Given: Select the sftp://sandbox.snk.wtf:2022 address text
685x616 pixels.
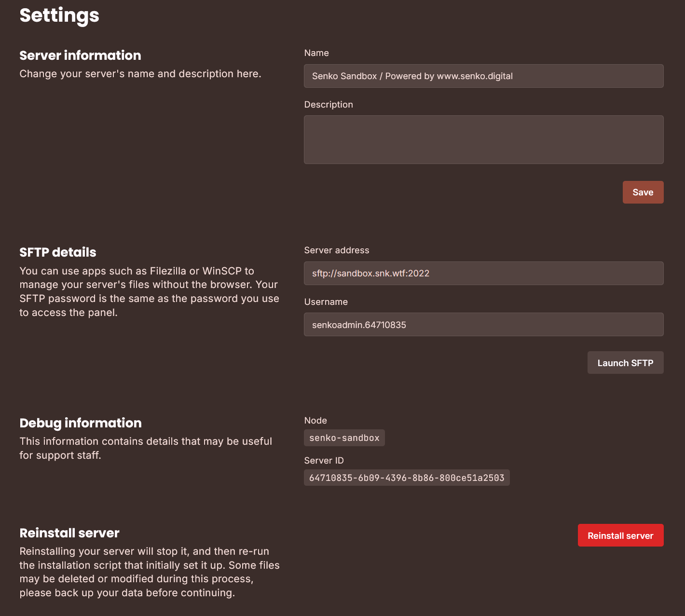Looking at the screenshot, I should (x=370, y=273).
